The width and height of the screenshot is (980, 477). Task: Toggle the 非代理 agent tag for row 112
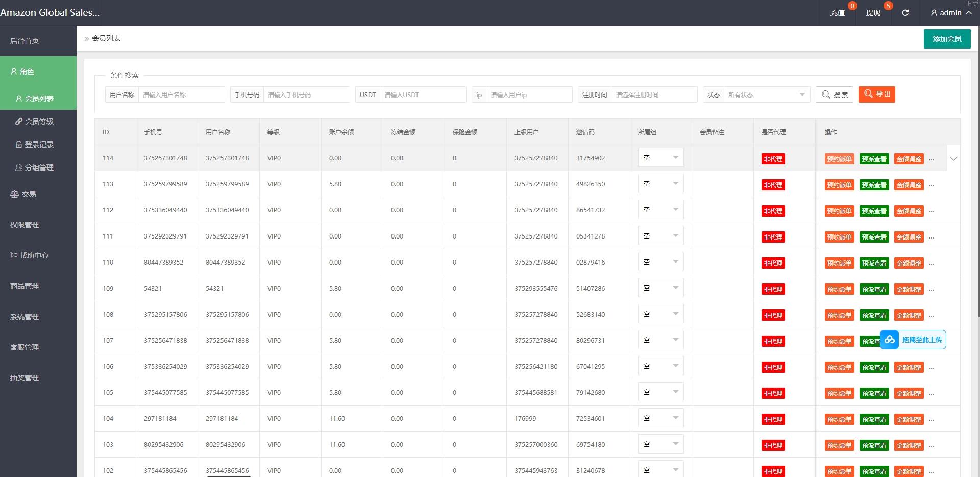(773, 211)
